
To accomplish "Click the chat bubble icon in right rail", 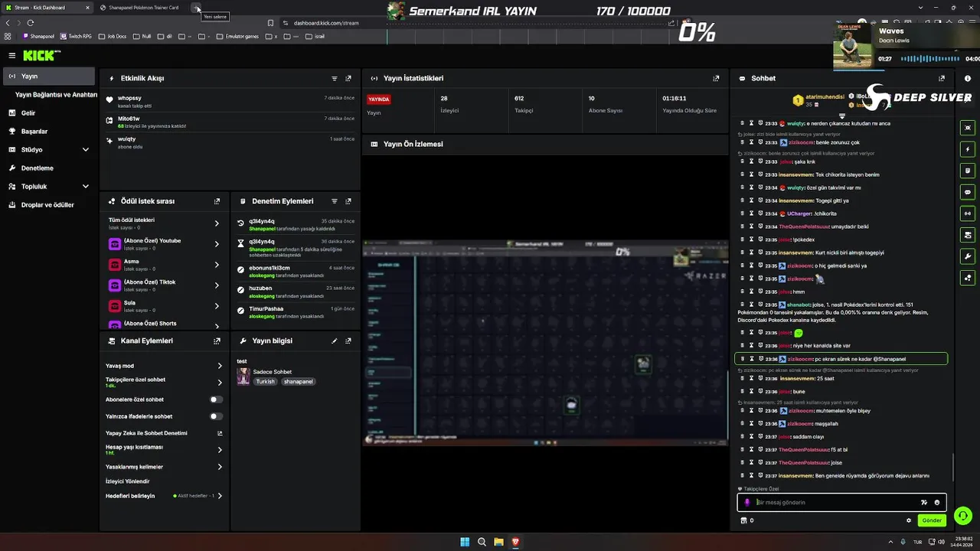I will click(x=968, y=192).
